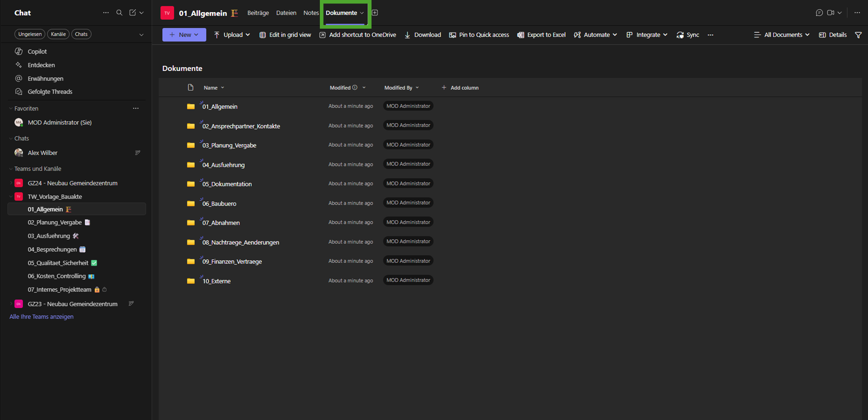This screenshot has height=420, width=868.
Task: Open the 05_Dokumentation folder
Action: click(x=227, y=184)
